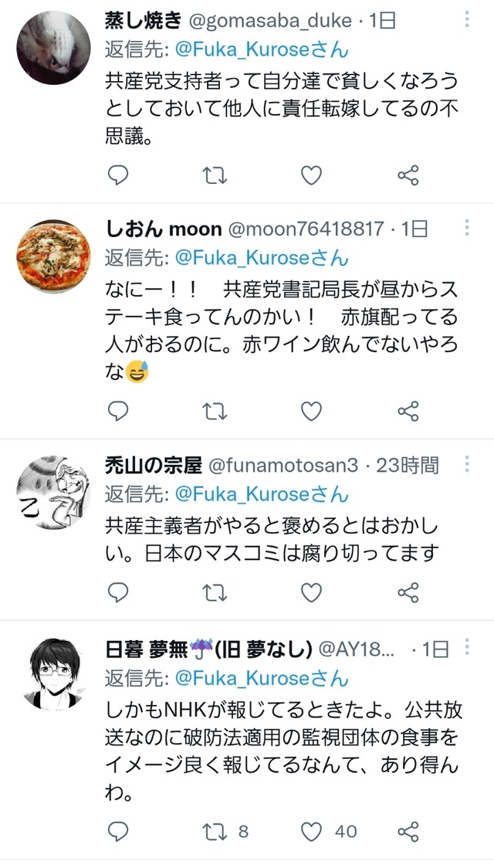Retweet the tweet by gomasaba_duke
This screenshot has width=494, height=868.
[214, 175]
